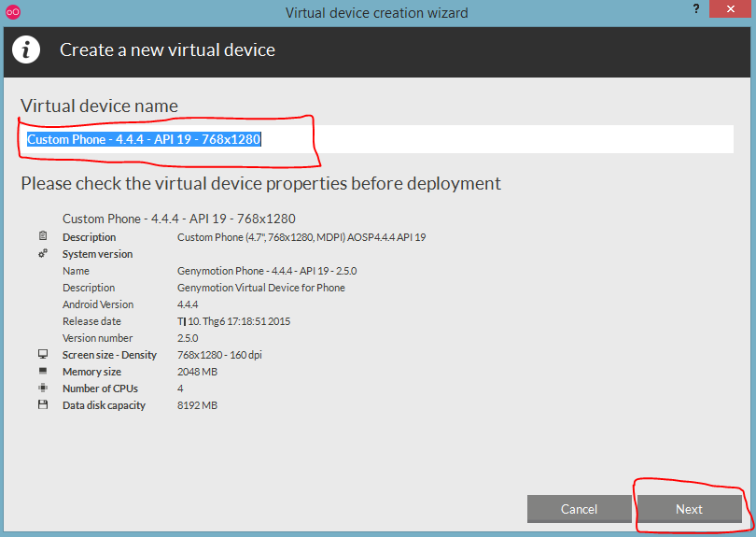Click the Cancel button

click(x=579, y=509)
